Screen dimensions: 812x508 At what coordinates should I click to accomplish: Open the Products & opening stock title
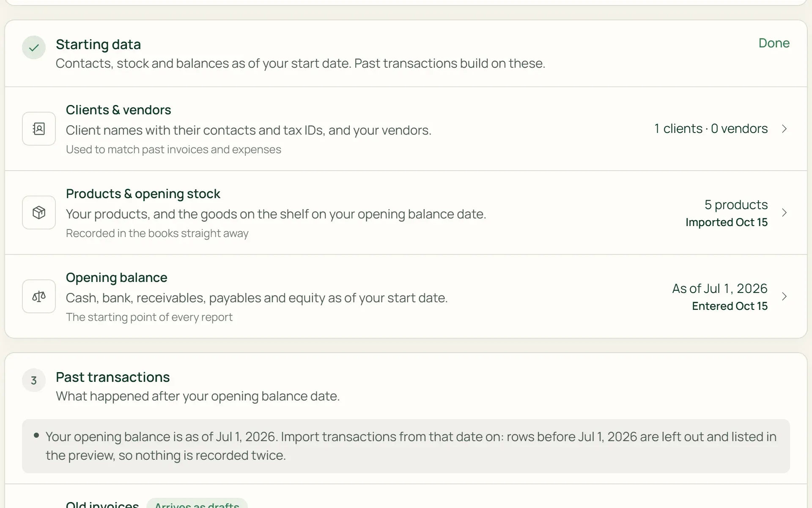143,194
